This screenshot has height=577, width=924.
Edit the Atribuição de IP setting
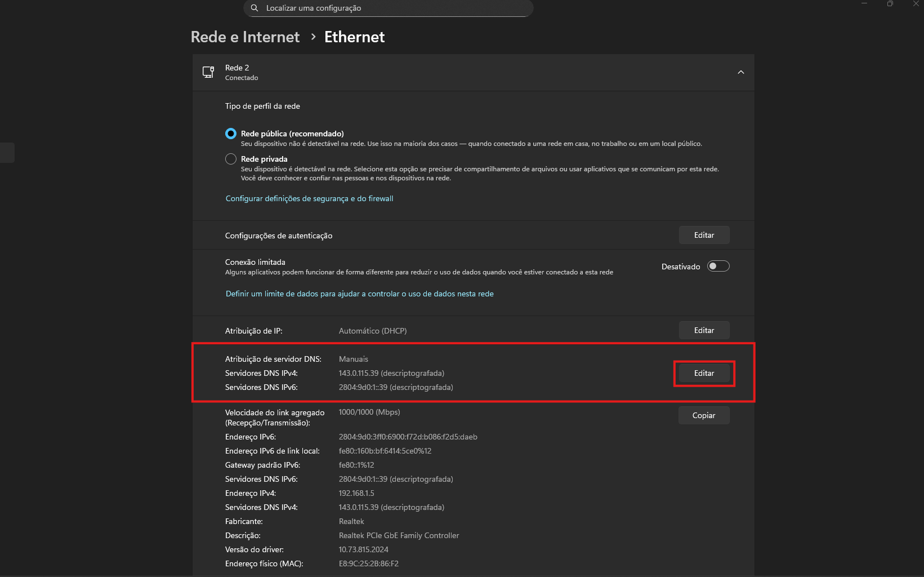coord(704,330)
